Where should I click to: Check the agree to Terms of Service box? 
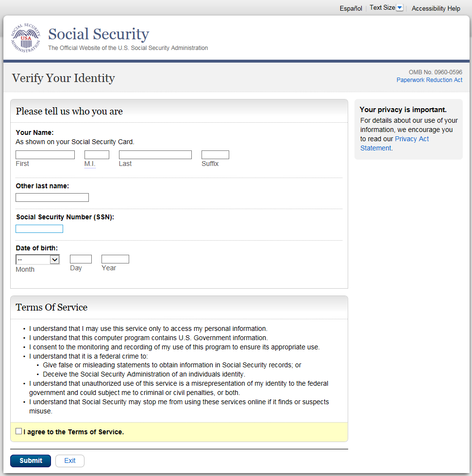pos(18,431)
